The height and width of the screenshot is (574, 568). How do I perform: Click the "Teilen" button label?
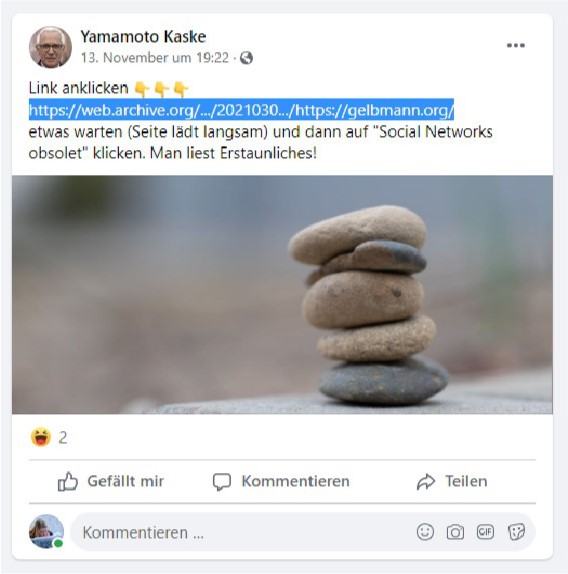(x=466, y=481)
